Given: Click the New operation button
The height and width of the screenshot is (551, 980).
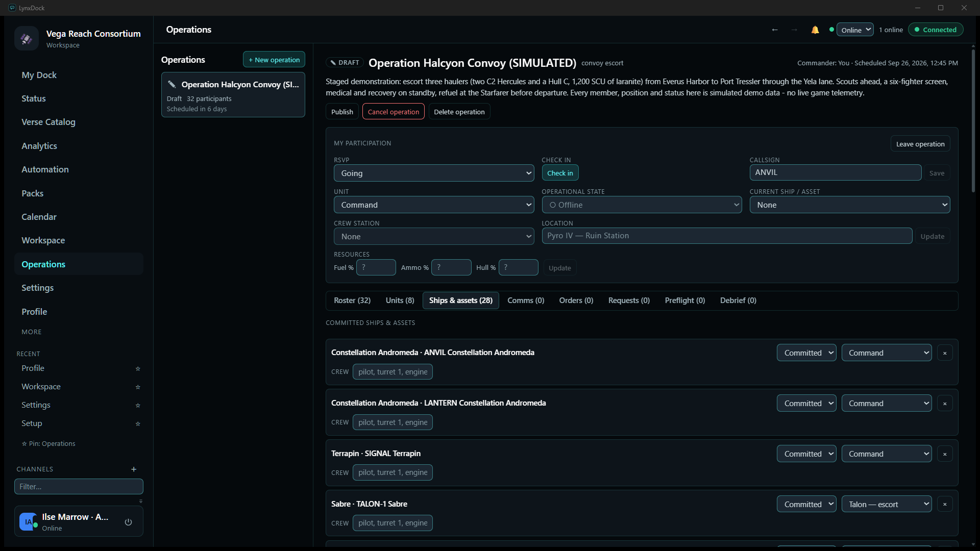Looking at the screenshot, I should pyautogui.click(x=274, y=60).
